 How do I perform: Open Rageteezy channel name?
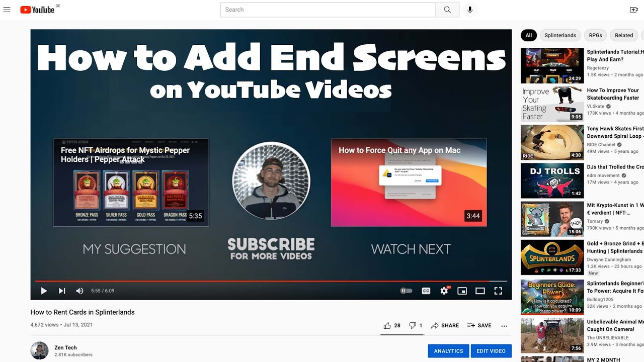point(598,68)
